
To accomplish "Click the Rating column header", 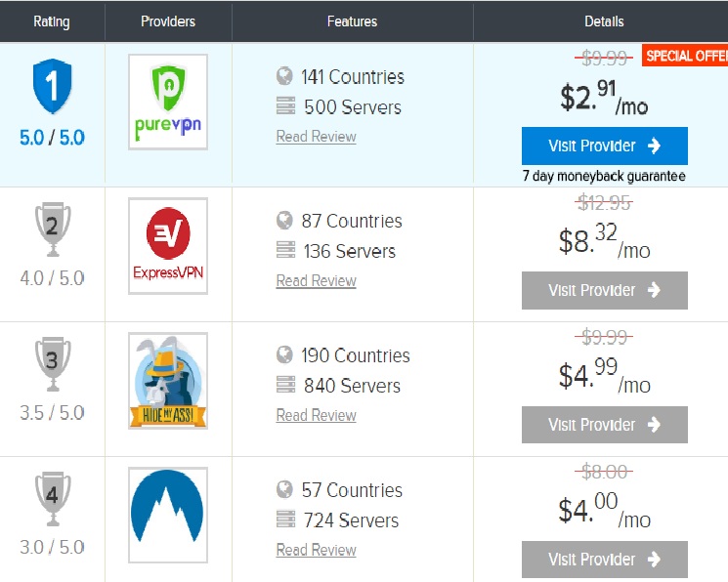I will (52, 21).
